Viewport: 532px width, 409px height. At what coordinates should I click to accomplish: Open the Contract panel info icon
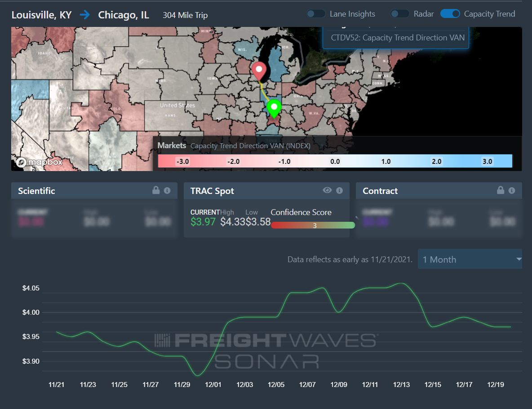click(512, 191)
